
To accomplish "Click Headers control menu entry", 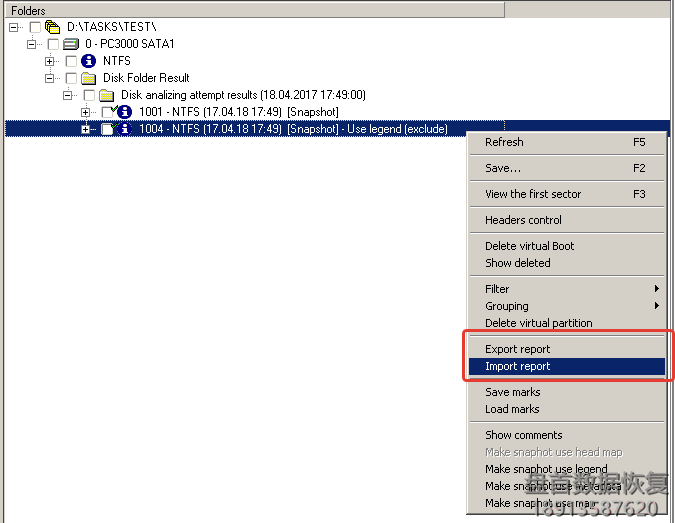I will coord(523,220).
